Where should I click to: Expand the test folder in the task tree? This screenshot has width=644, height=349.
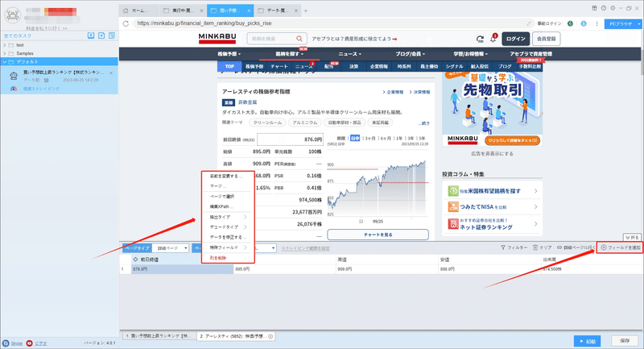click(x=5, y=45)
